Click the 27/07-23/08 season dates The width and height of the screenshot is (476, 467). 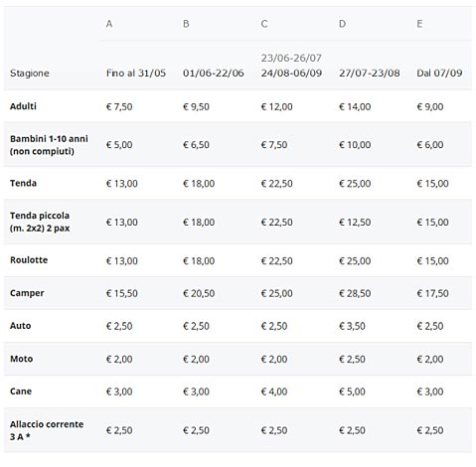point(370,73)
